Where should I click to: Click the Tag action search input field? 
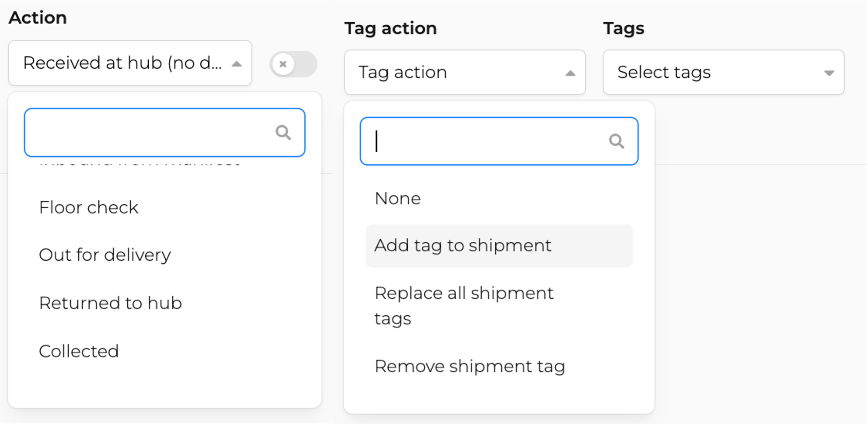[x=499, y=141]
